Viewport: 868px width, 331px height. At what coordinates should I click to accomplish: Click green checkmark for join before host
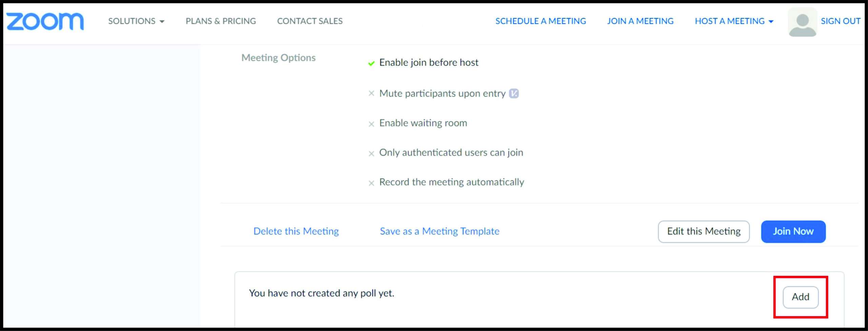click(x=371, y=63)
